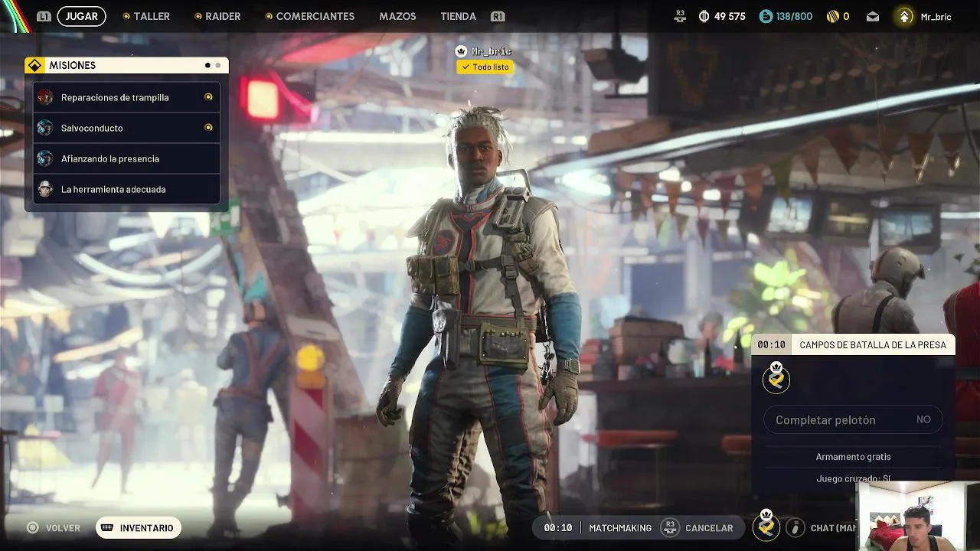Click the crown icon above the character

point(461,51)
